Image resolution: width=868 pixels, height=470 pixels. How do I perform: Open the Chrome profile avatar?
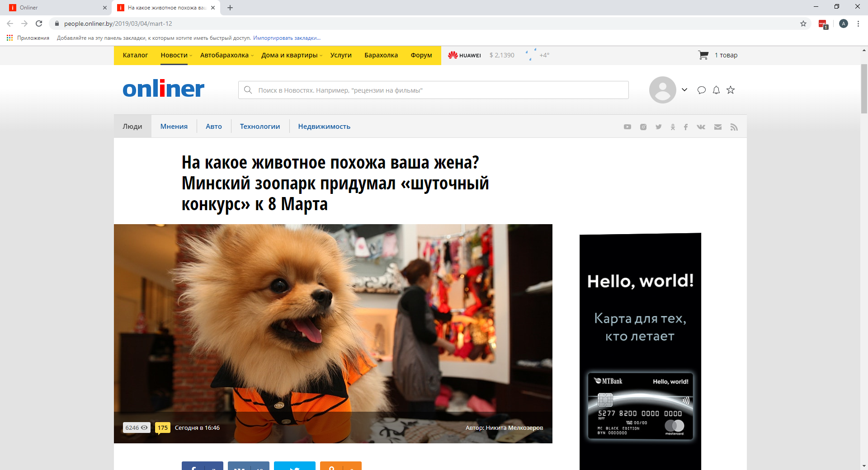click(x=844, y=23)
